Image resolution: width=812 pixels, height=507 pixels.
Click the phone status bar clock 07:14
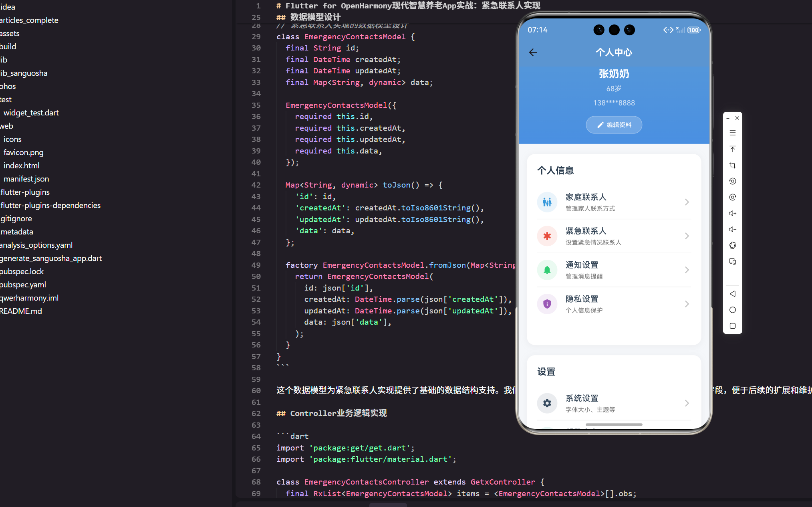(537, 30)
